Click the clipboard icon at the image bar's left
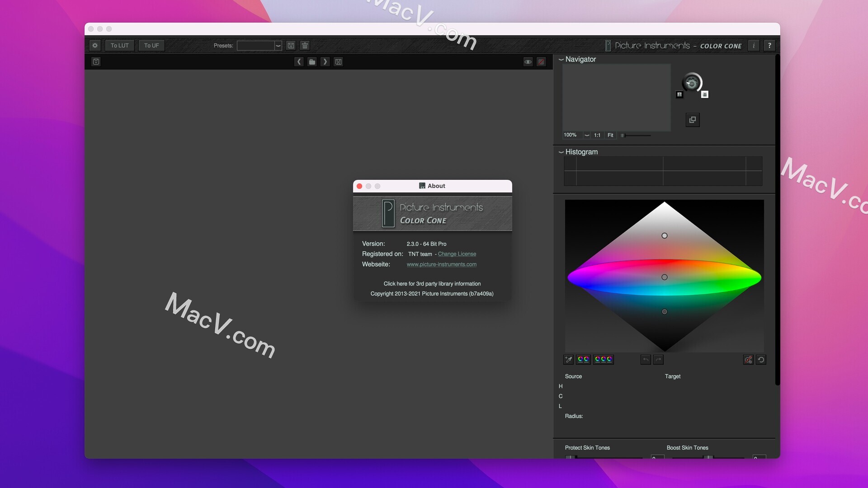 click(x=96, y=62)
